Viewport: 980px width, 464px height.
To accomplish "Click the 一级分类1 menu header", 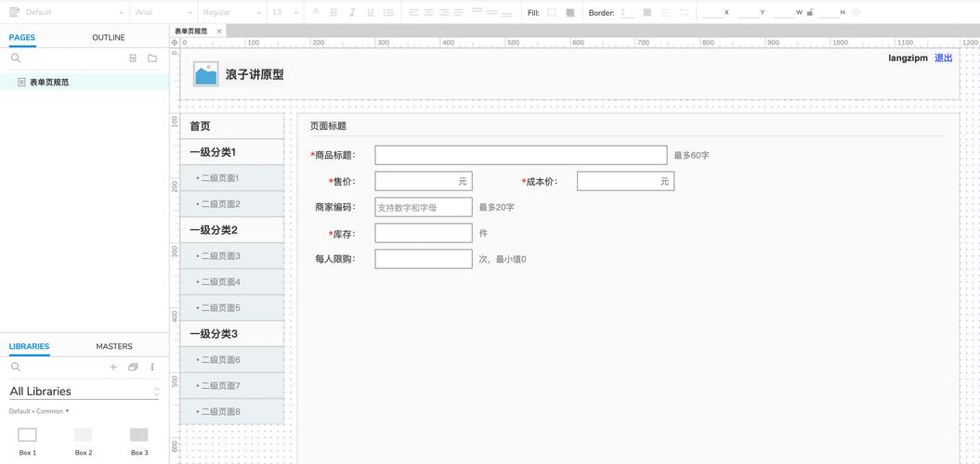I will point(232,152).
